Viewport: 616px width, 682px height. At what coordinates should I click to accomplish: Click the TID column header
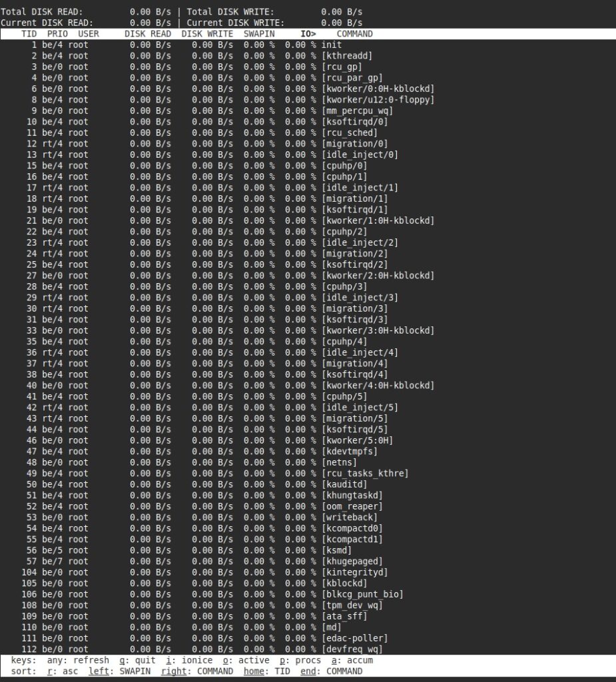click(29, 34)
